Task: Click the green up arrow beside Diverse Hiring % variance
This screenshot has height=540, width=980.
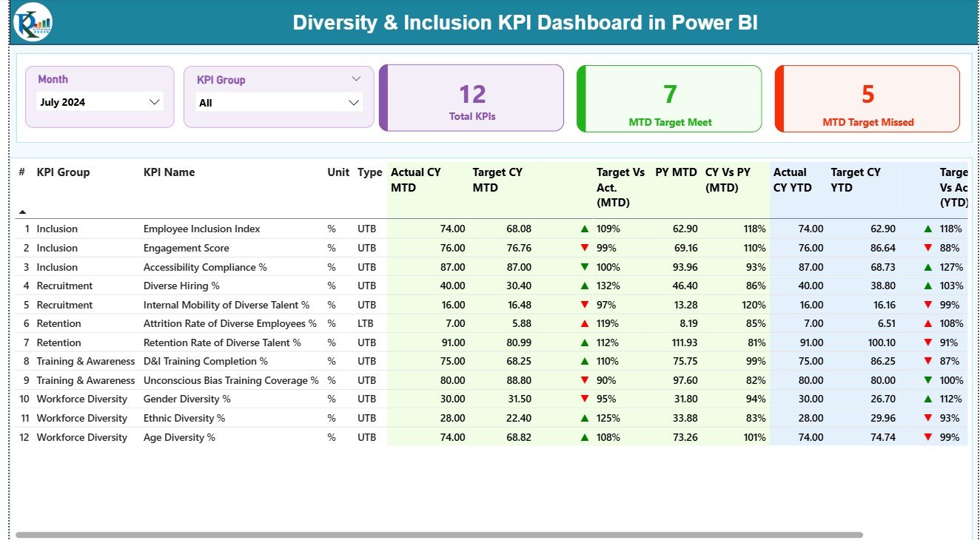Action: click(585, 286)
